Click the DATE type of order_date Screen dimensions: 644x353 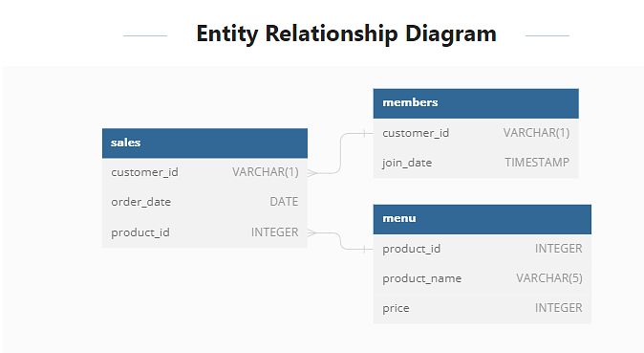pyautogui.click(x=284, y=202)
